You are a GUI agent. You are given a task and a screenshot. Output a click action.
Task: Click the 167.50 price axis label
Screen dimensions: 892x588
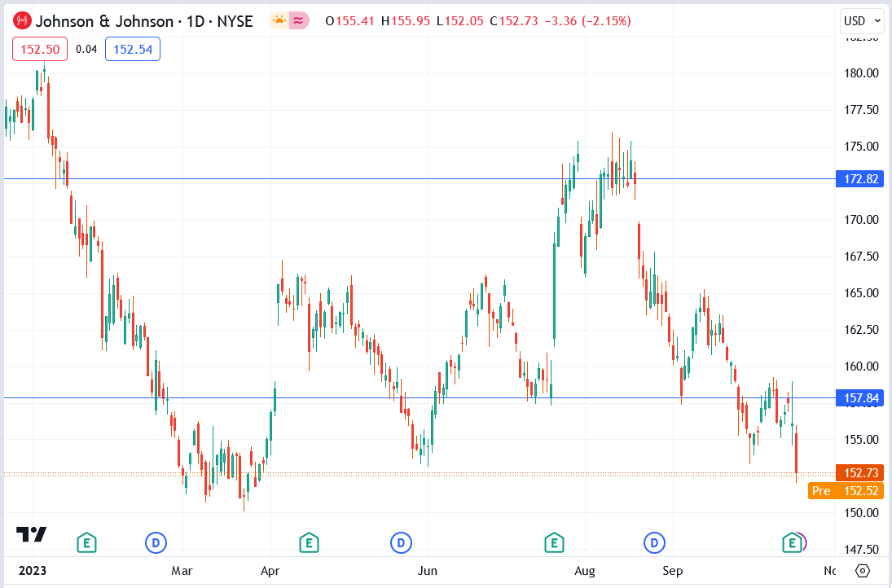point(861,257)
